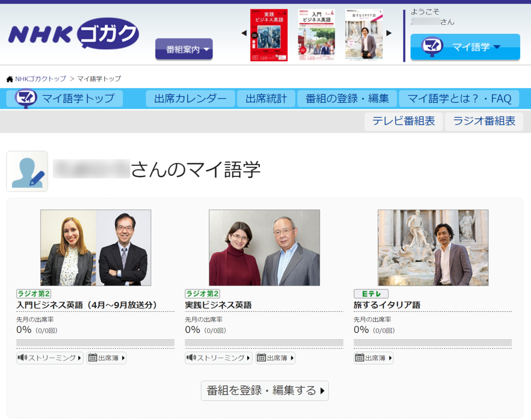The image size is (531, 420).
Task: Click 番組を登録・編集する button
Action: coord(264,390)
